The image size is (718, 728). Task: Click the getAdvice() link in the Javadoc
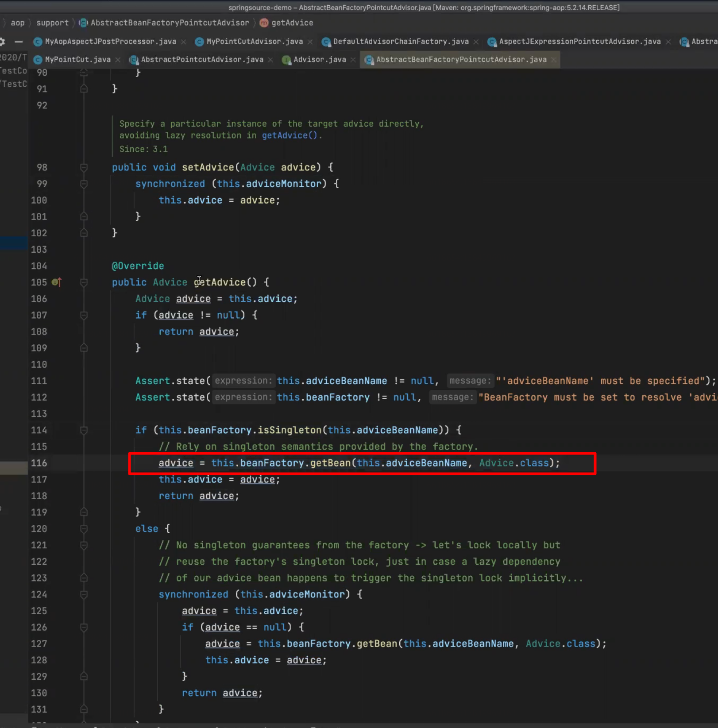[x=290, y=135]
